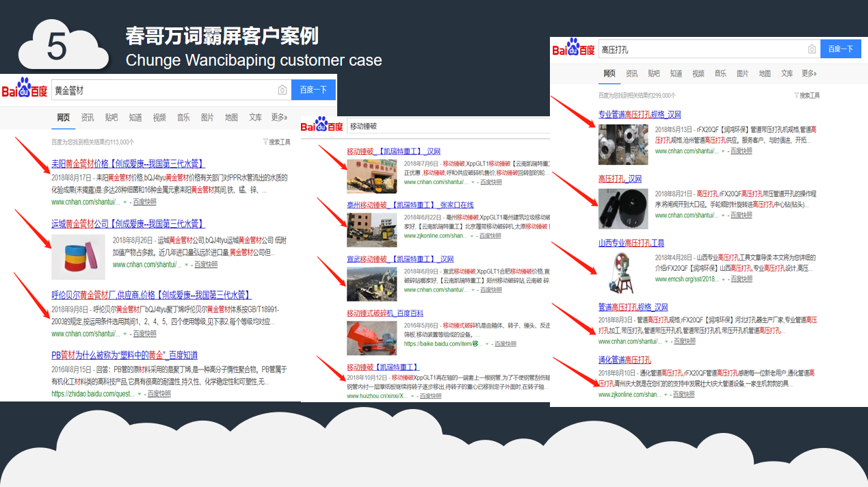Open the 运城黄金管材公司 search result
Viewport: 868px width, 487px height.
click(x=128, y=224)
